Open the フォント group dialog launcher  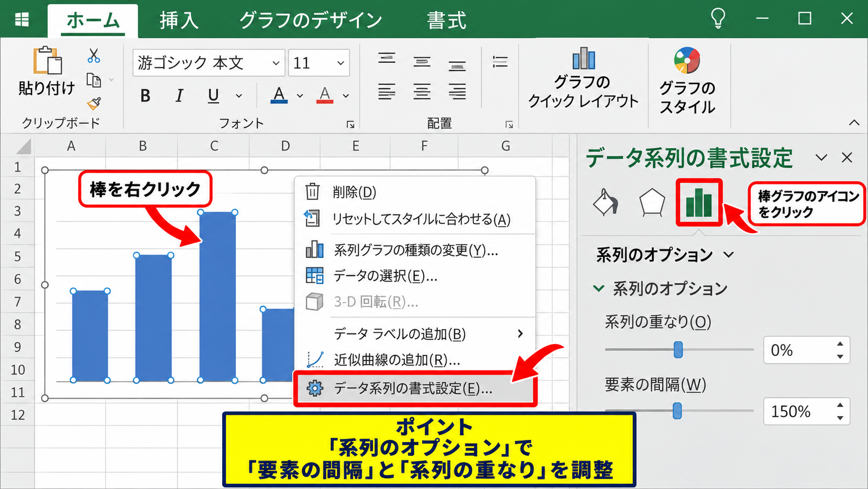(x=350, y=124)
